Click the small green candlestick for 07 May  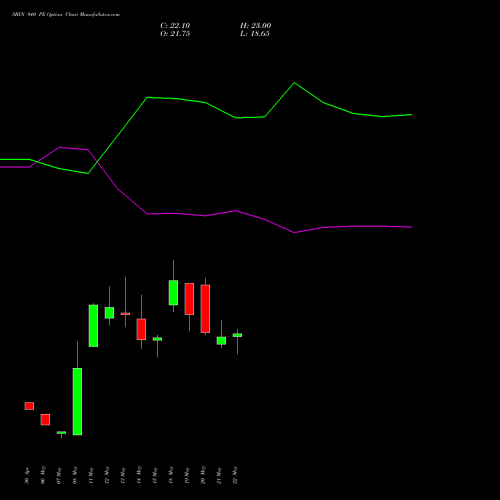click(61, 433)
